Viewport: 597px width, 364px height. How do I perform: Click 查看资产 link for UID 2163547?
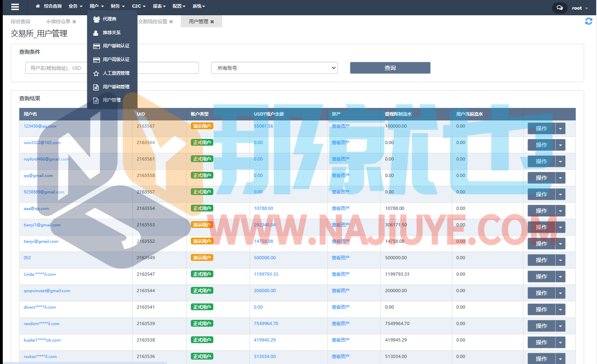(340, 275)
